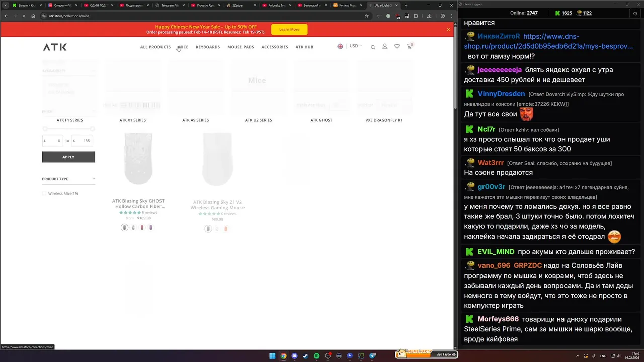Viewport: 644px width, 362px height.
Task: Collapse the Availability filter section
Action: click(94, 71)
